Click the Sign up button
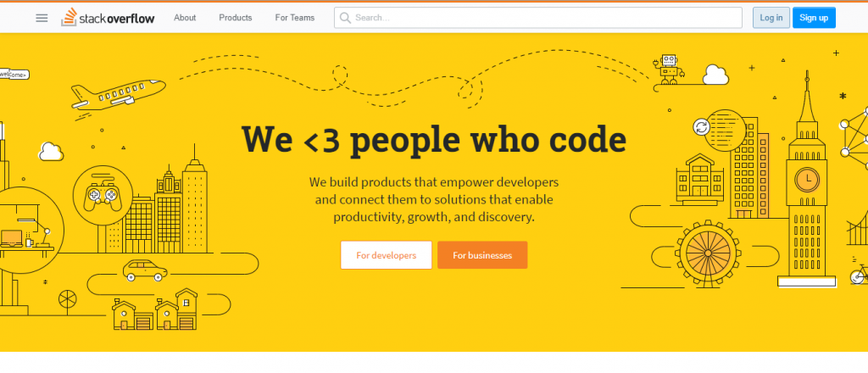The width and height of the screenshot is (868, 373). pos(814,18)
